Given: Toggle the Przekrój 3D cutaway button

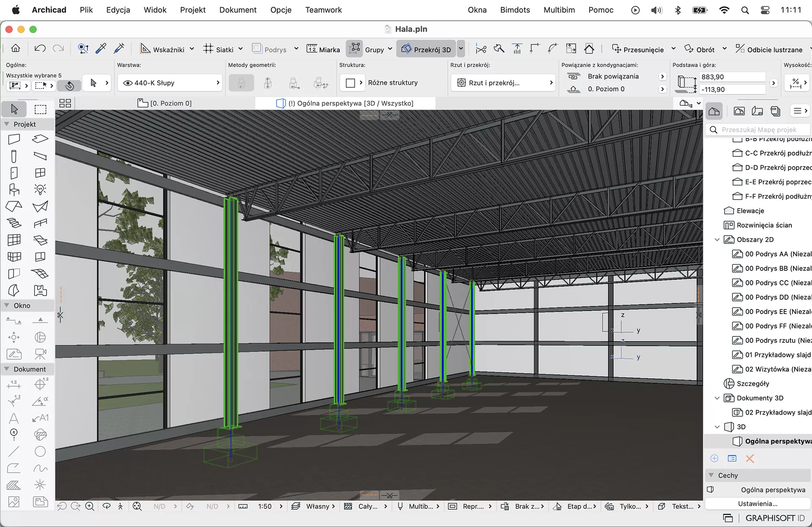Looking at the screenshot, I should [426, 49].
